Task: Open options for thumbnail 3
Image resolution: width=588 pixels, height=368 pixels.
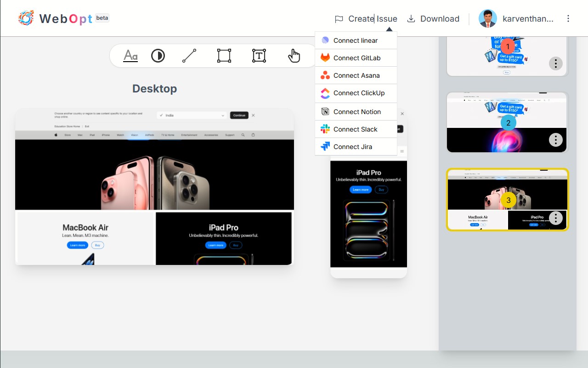Action: 556,218
